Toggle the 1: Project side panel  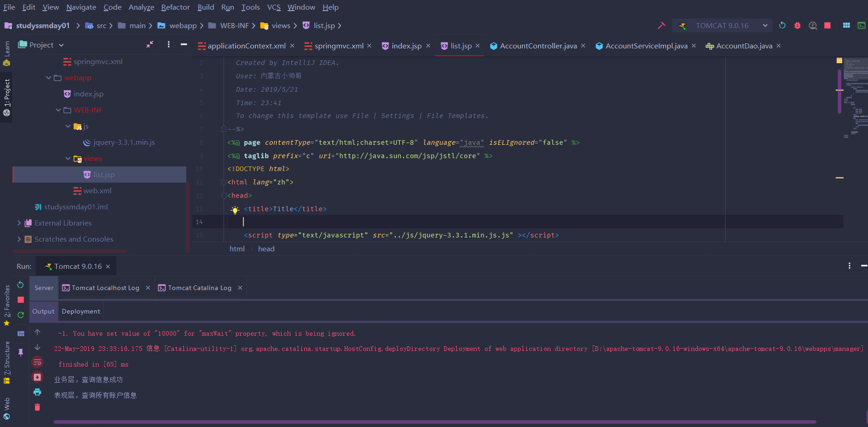pyautogui.click(x=6, y=97)
